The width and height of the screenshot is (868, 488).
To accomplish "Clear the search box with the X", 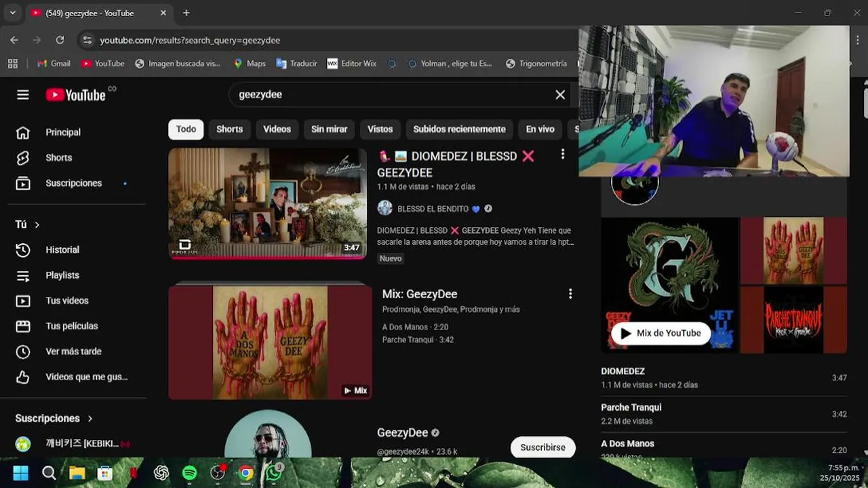I will point(560,95).
